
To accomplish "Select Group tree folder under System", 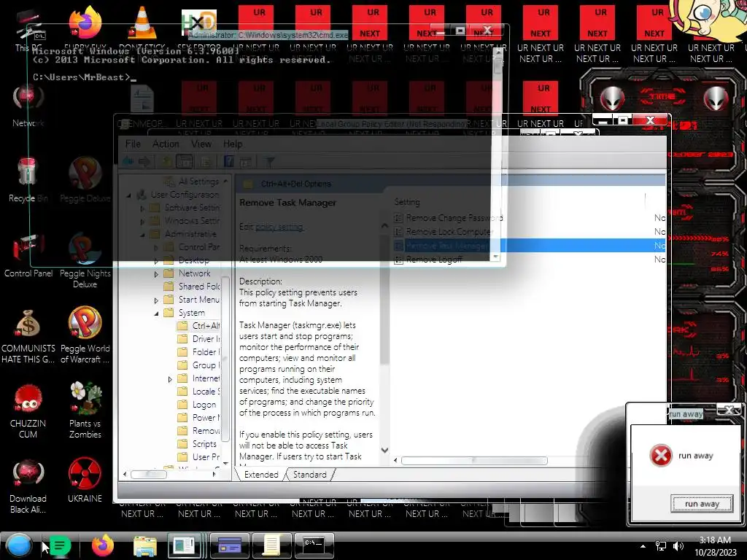I will [x=198, y=365].
